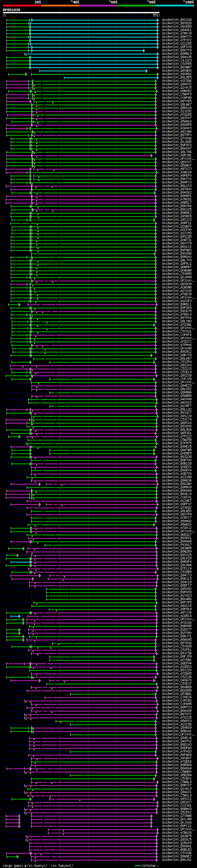Viewport: 197px width, 868px height.
Task: Select the UniRef100_Q9FMJ2 label
Action: tap(177, 264)
